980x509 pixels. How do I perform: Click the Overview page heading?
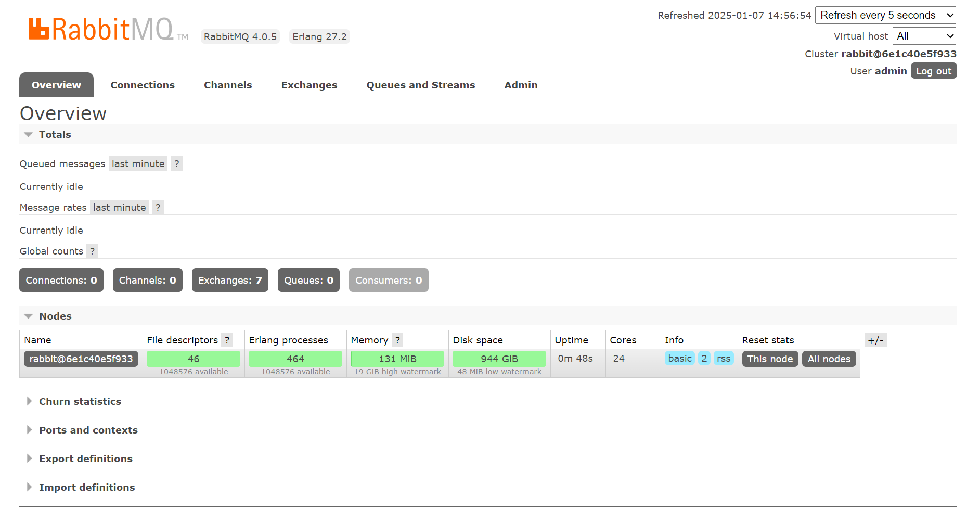click(x=63, y=113)
